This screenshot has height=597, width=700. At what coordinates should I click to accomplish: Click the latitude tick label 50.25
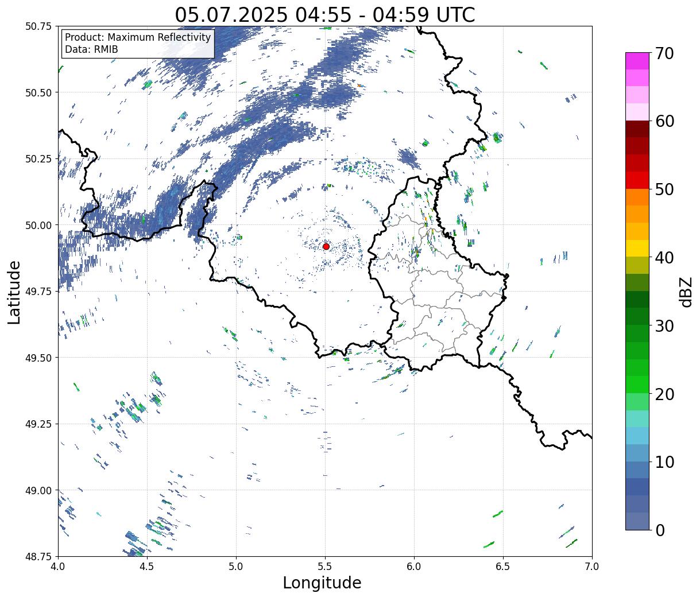[38, 159]
